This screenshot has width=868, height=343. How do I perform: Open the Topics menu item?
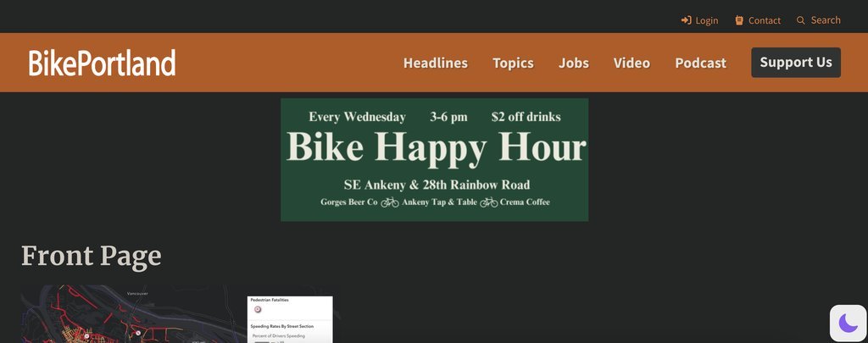[x=513, y=63]
